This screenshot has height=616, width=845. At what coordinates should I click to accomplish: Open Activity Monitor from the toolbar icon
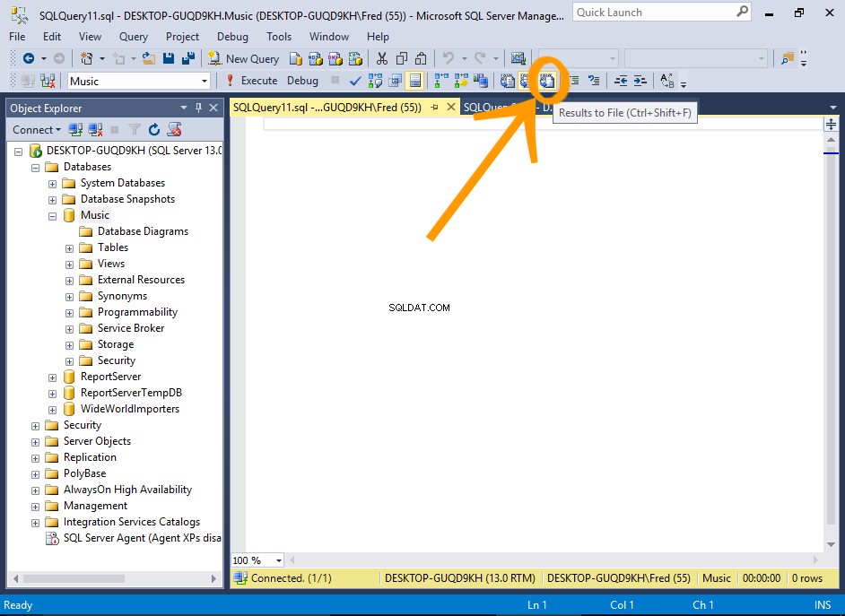(x=518, y=58)
